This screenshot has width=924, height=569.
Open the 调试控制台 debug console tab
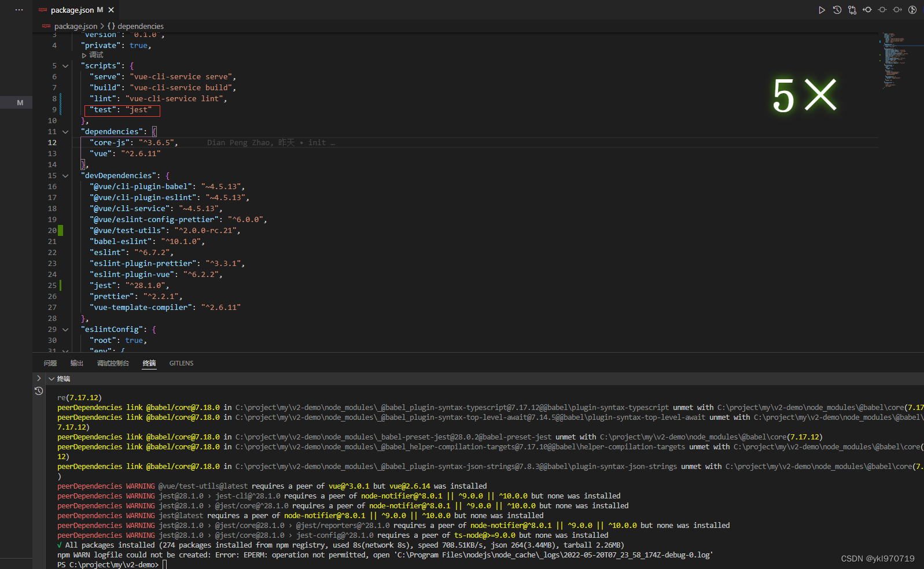point(113,363)
